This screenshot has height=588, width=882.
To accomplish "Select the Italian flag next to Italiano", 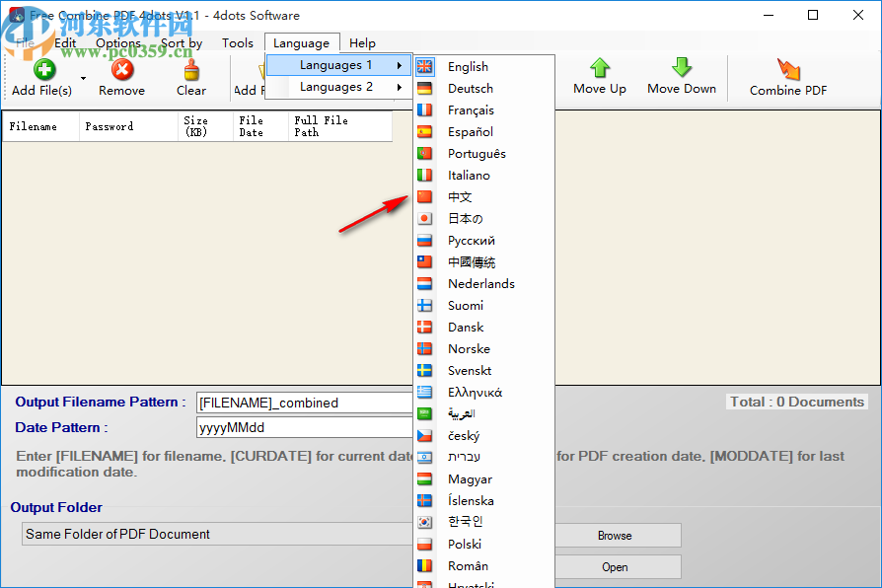I will [x=424, y=175].
